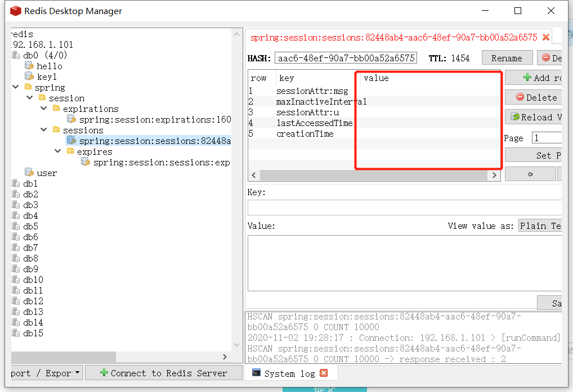Click the Delete key button beside Rename

pyautogui.click(x=549, y=58)
